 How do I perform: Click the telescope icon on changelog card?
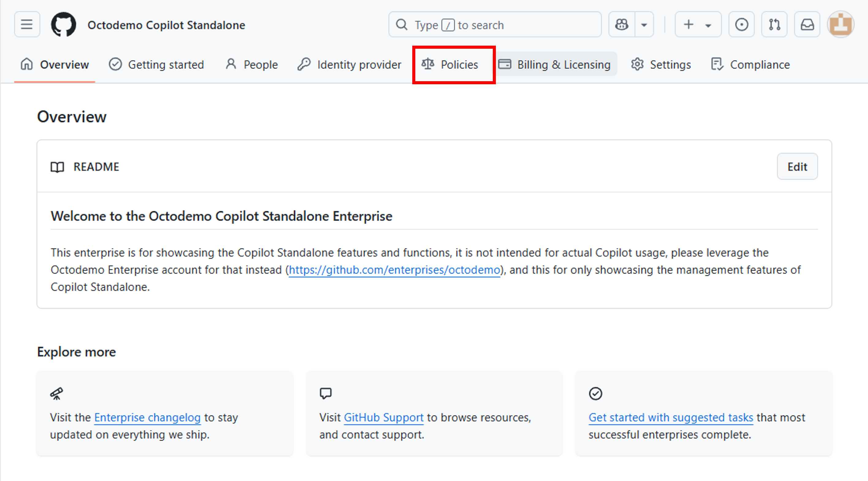pos(56,393)
